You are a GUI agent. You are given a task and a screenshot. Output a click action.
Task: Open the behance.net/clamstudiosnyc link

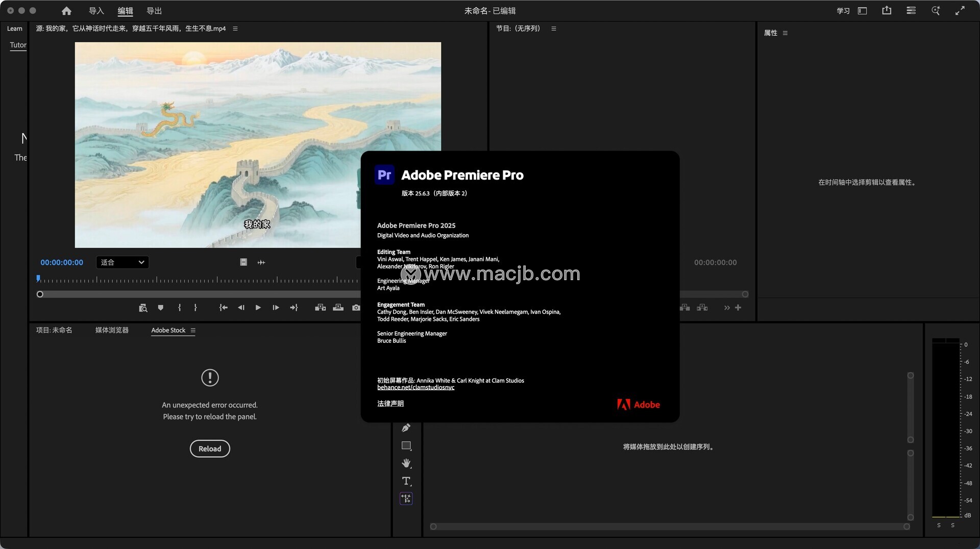[x=415, y=388]
